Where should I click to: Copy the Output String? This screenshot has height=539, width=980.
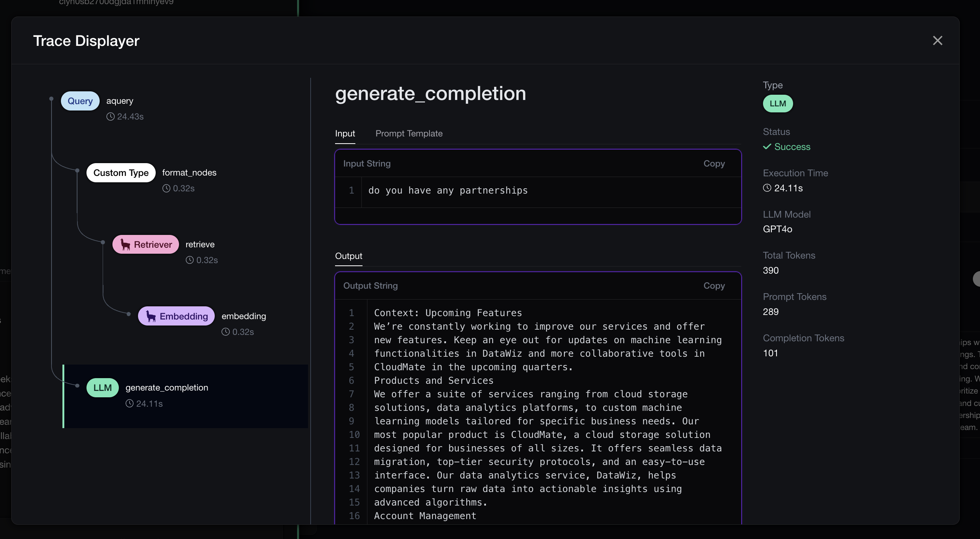click(x=714, y=286)
